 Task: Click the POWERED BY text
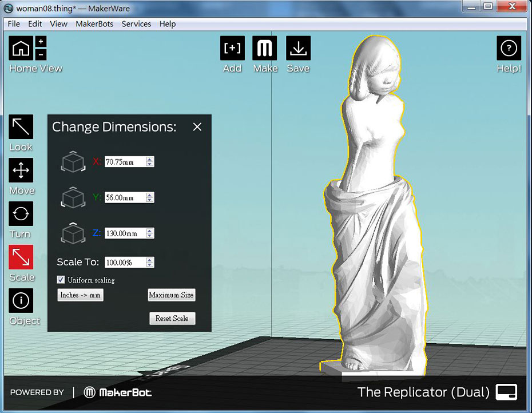point(37,392)
